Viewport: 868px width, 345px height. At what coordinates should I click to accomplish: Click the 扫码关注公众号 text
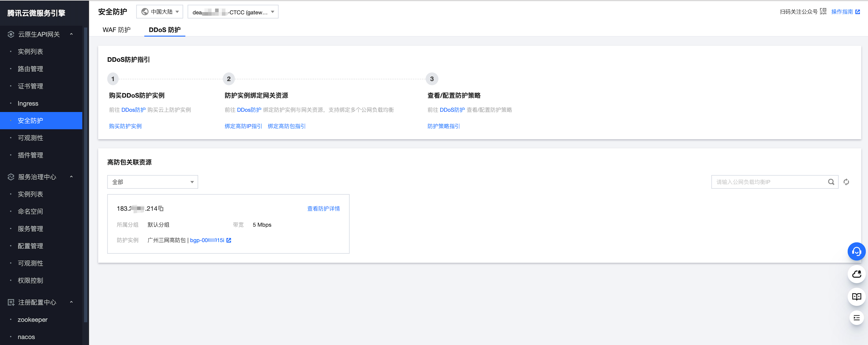point(799,12)
